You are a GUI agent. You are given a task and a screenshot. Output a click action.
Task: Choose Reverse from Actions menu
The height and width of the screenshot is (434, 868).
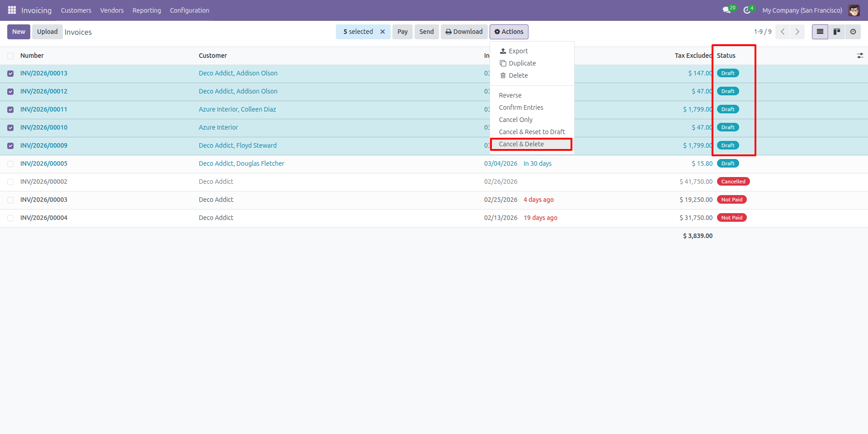pos(532,95)
